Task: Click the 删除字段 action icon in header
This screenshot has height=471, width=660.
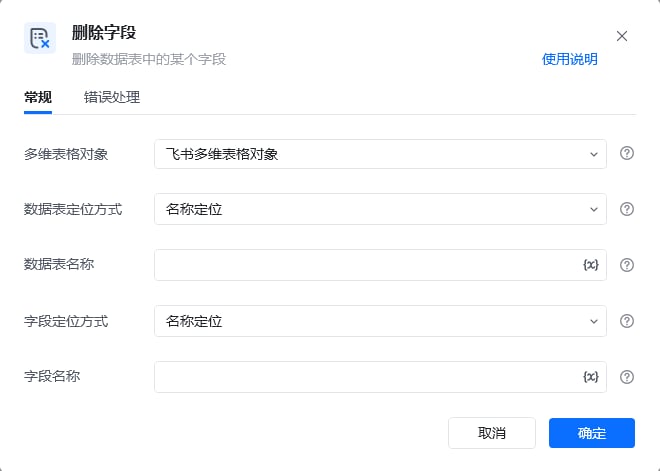Action: tap(40, 38)
